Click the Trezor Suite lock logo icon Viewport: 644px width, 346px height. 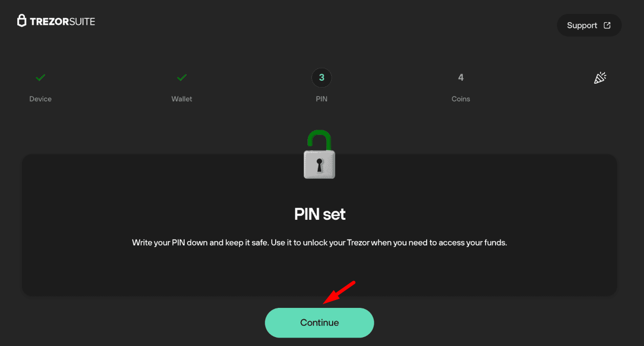(22, 21)
